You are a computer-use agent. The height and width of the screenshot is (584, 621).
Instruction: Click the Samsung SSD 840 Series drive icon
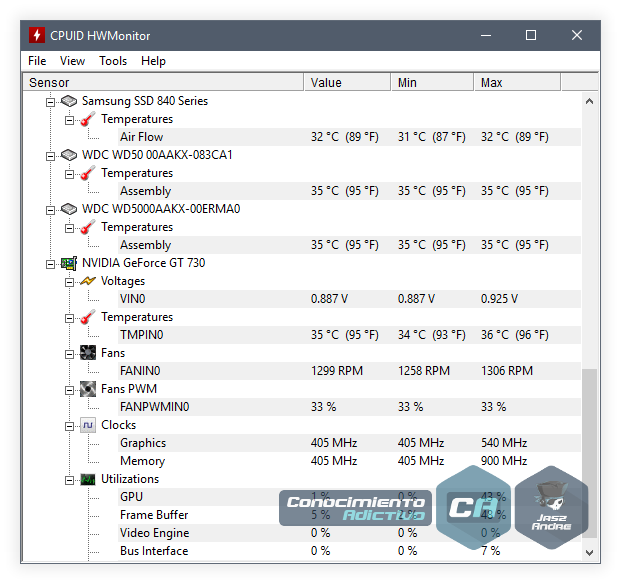coord(69,101)
